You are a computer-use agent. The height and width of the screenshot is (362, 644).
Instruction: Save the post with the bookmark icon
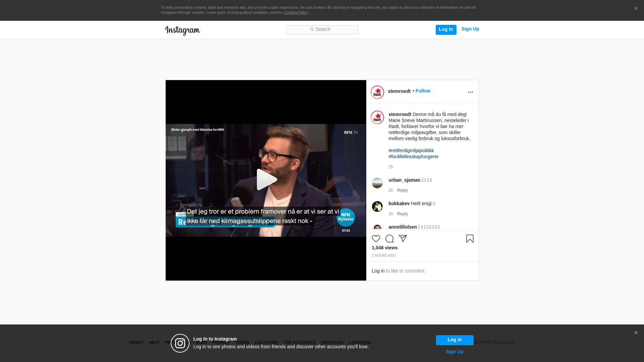point(470,239)
